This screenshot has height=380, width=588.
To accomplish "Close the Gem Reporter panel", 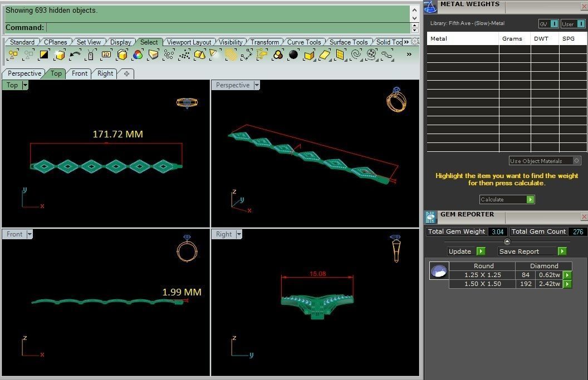I will 584,216.
